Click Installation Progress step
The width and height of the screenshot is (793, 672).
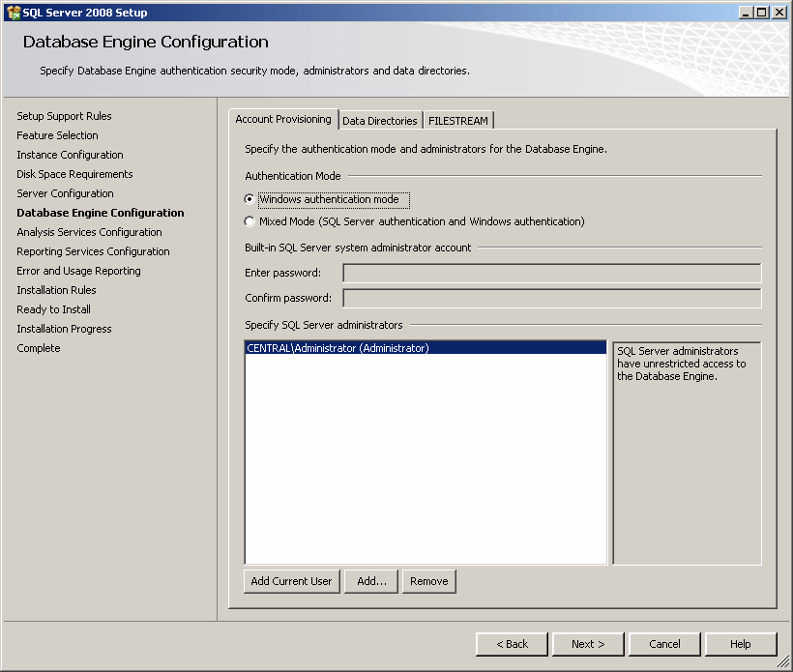pos(64,329)
